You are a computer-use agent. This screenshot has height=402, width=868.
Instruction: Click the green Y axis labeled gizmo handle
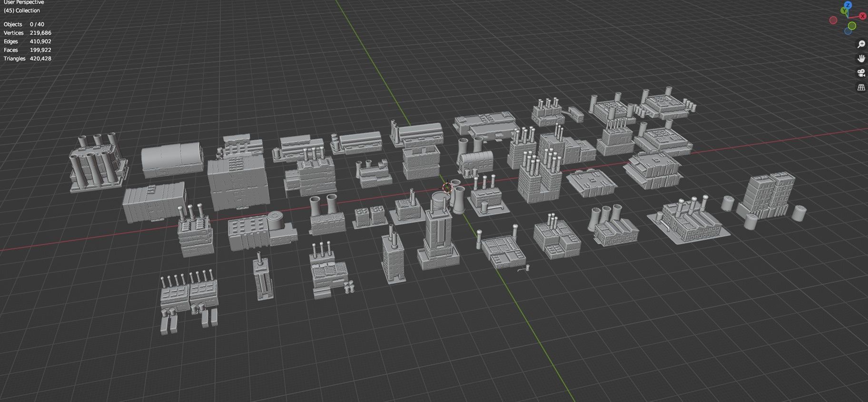(844, 10)
